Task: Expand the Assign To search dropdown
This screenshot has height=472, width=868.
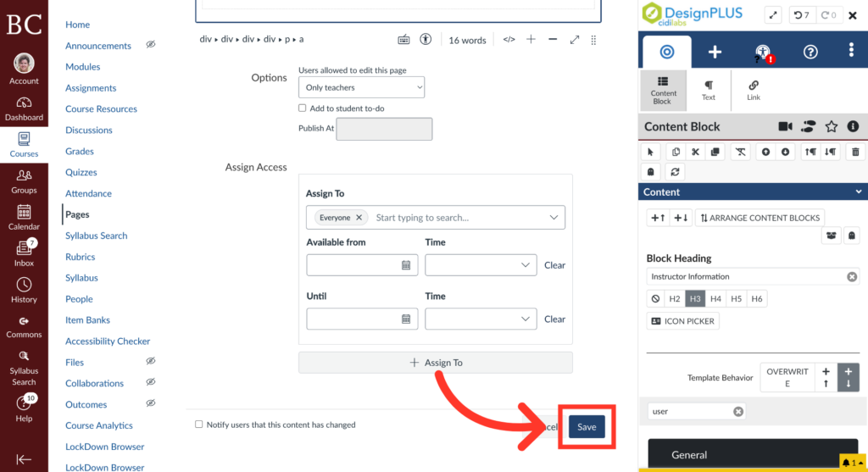Action: [x=554, y=218]
